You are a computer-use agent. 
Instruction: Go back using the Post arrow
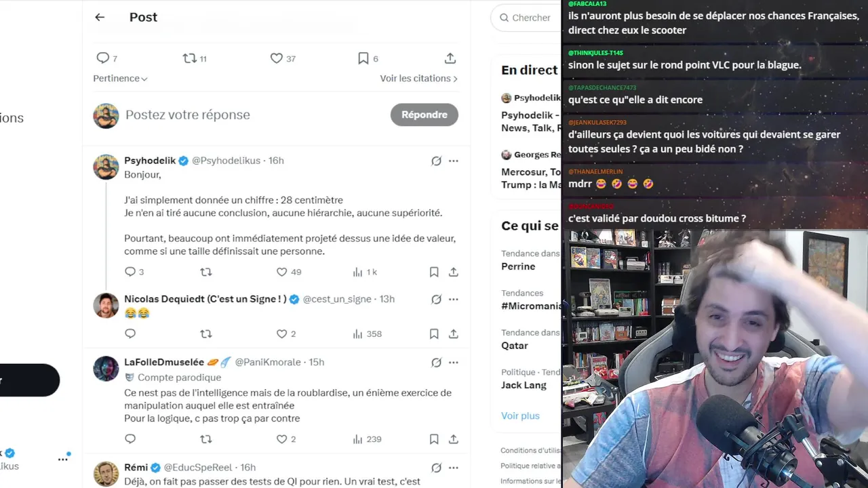tap(100, 18)
